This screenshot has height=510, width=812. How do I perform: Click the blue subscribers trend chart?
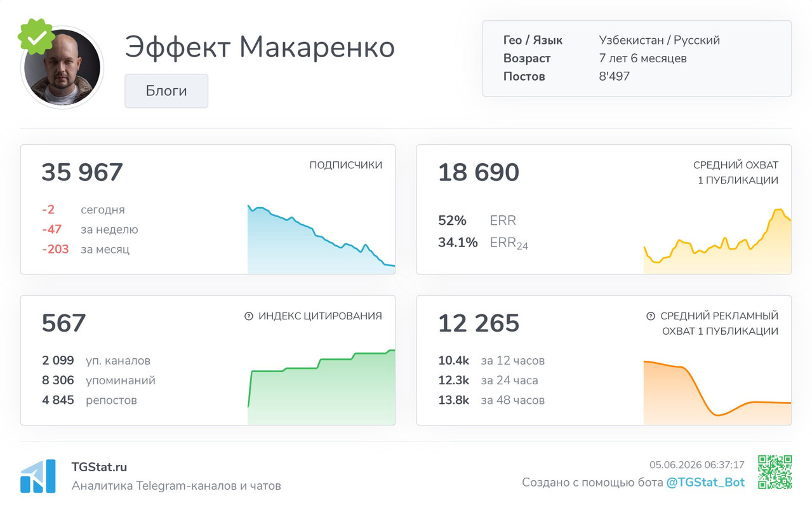point(321,239)
